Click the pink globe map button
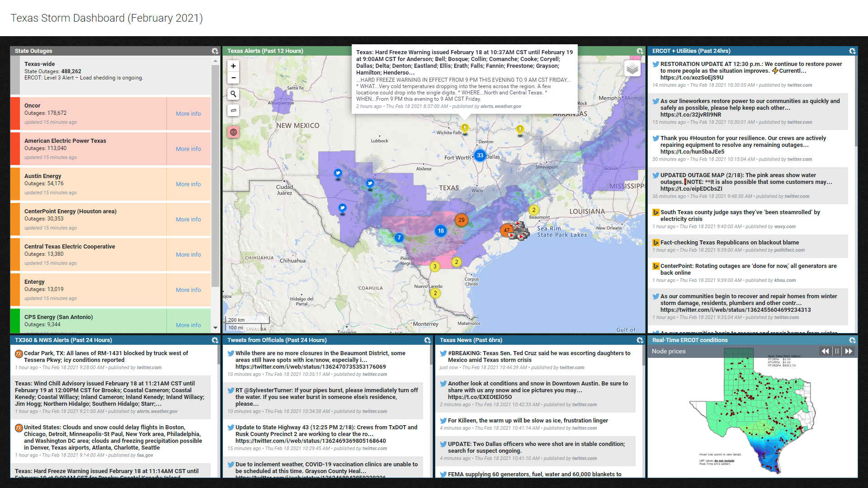The height and width of the screenshot is (488, 868). tap(233, 132)
